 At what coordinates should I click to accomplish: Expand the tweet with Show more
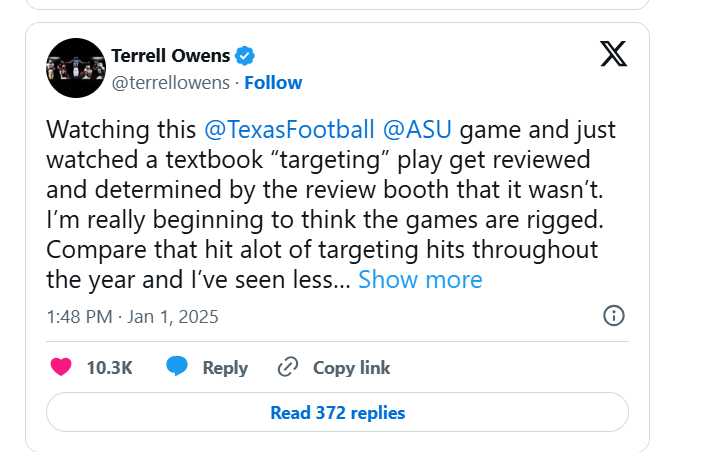click(x=420, y=280)
